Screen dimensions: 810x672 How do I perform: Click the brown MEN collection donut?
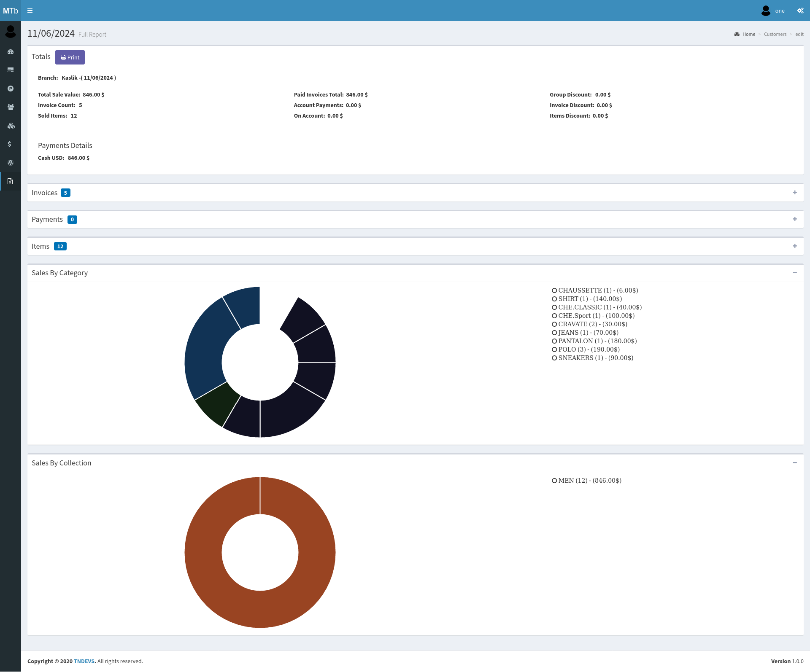pos(202,552)
